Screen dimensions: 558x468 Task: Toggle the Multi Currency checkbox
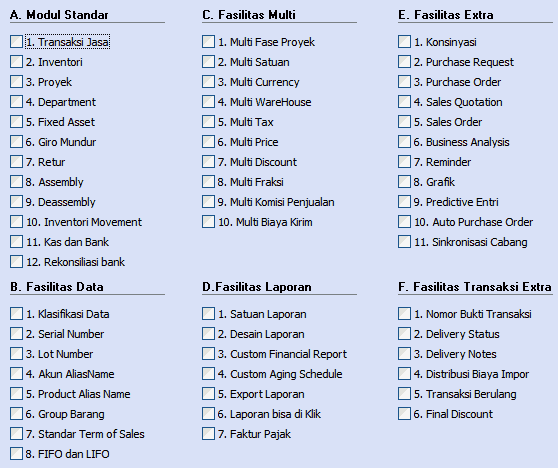(209, 81)
